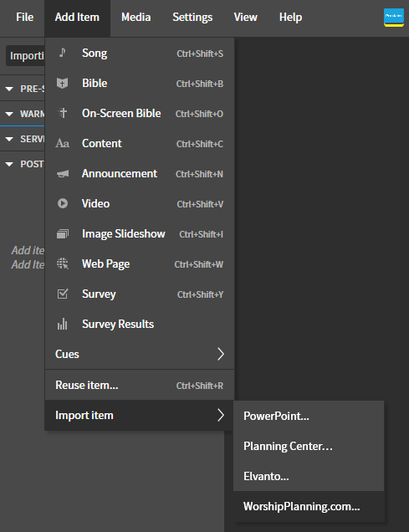Click the Song music note icon
The height and width of the screenshot is (532, 409).
(x=62, y=53)
